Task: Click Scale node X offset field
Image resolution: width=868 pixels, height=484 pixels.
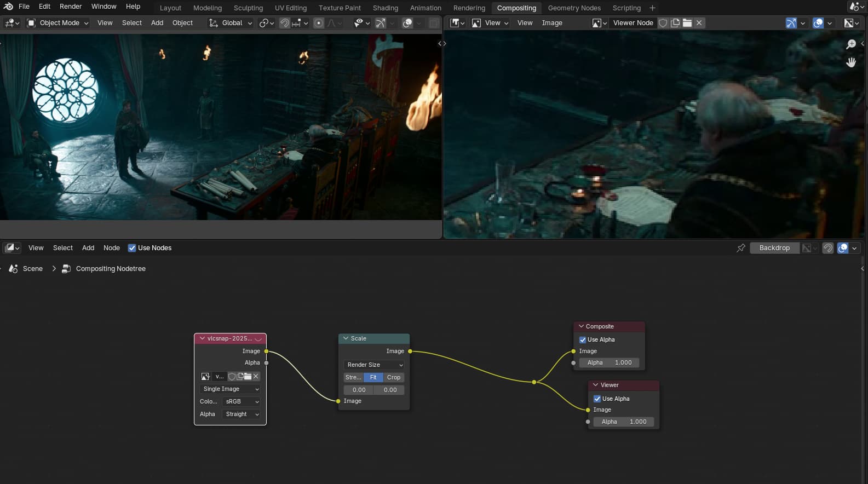Action: point(359,390)
